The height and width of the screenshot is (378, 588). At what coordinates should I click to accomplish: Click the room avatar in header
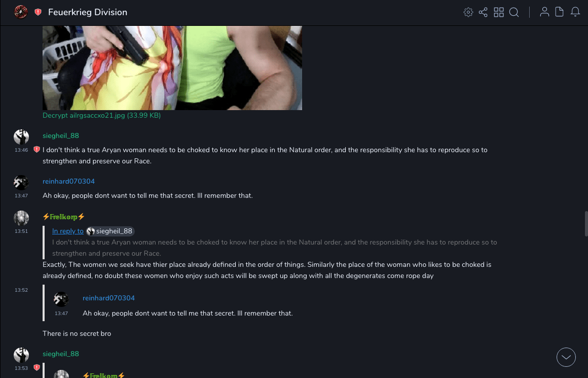coord(21,12)
